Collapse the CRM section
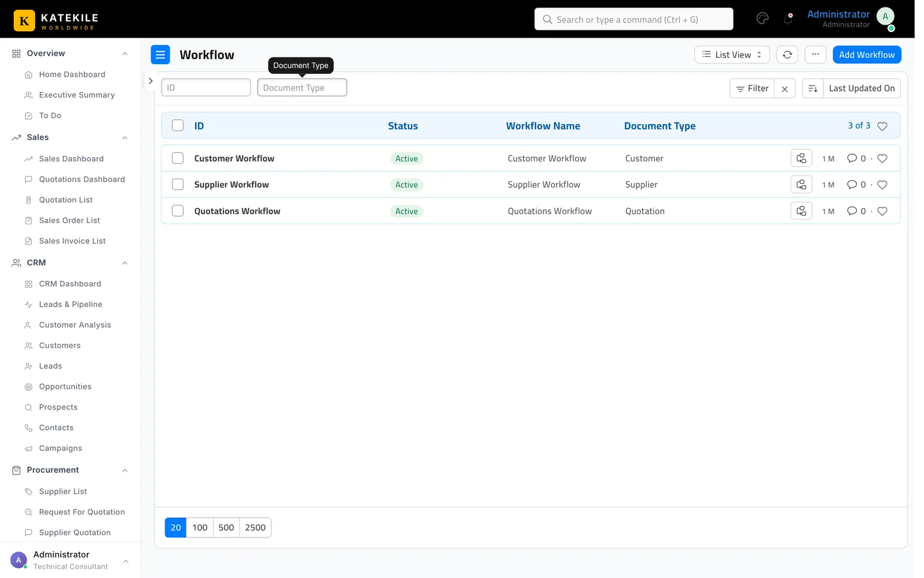Screen dimensions: 924x578 pos(125,263)
